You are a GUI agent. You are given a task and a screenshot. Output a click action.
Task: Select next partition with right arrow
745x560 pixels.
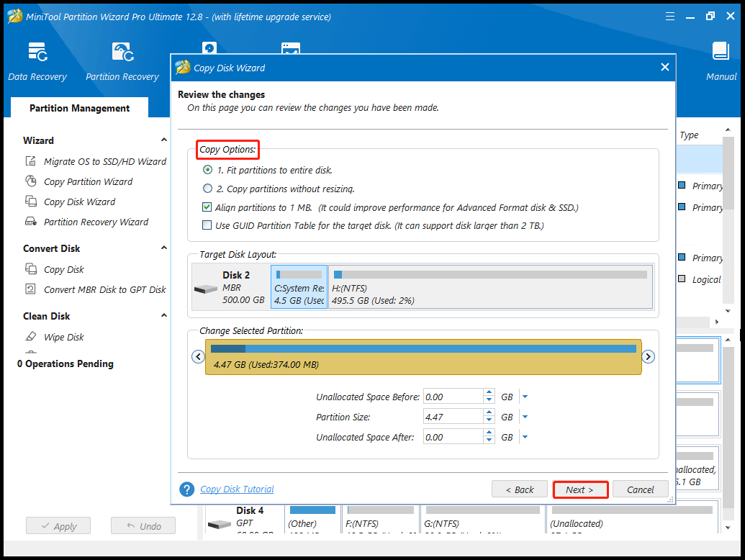pyautogui.click(x=648, y=357)
